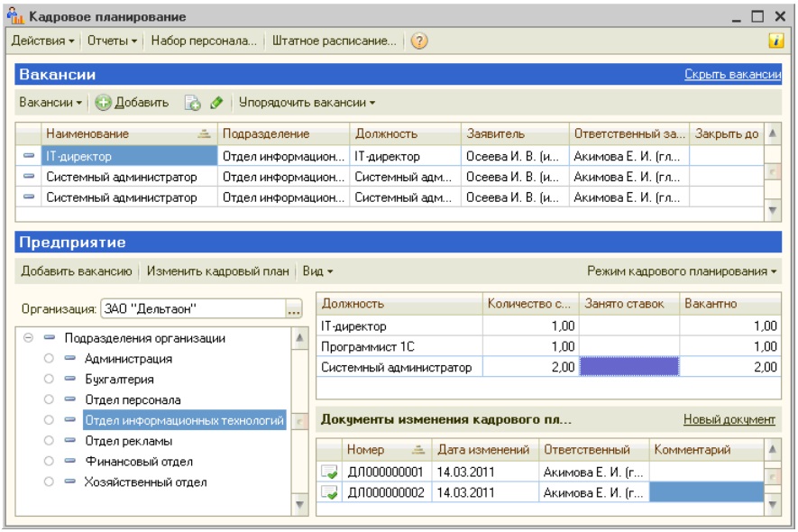Click the Новый документ link

pos(729,419)
